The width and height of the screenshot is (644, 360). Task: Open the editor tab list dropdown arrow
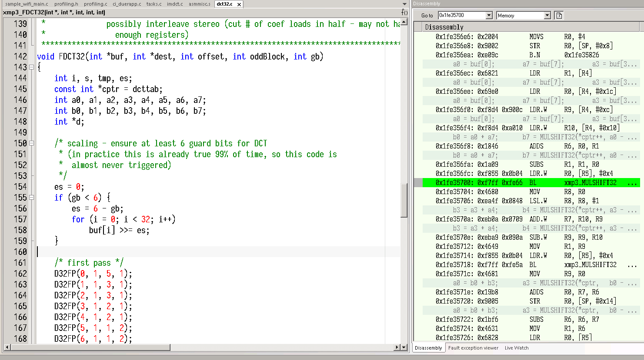click(404, 4)
